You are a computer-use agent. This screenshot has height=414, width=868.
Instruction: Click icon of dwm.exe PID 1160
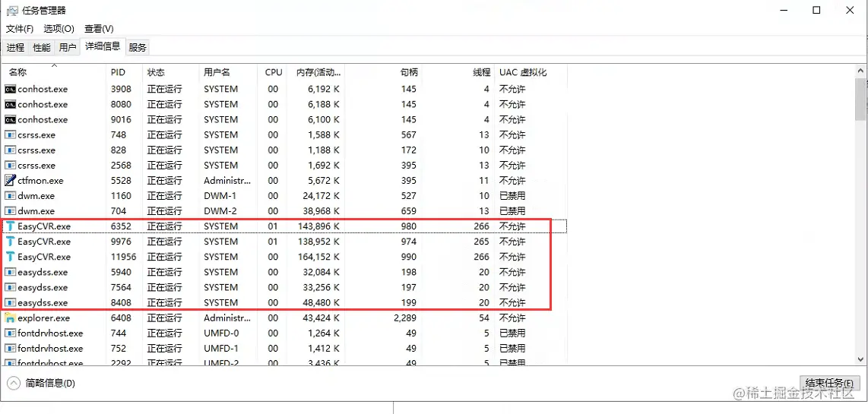(10, 196)
